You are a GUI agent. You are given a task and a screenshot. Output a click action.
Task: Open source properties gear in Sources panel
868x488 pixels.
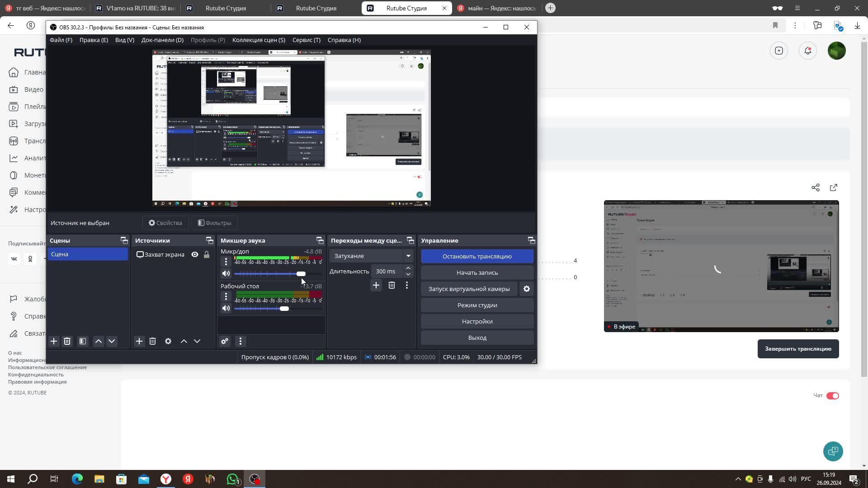[x=168, y=341]
